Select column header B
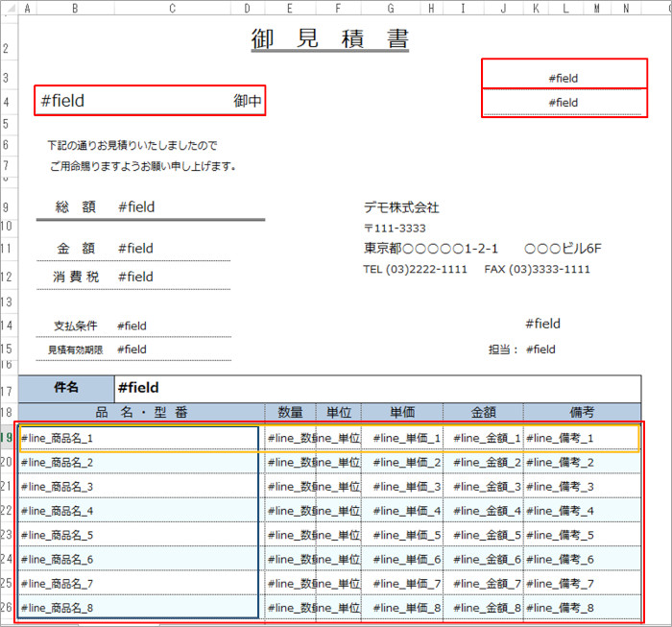The width and height of the screenshot is (672, 627). click(75, 8)
